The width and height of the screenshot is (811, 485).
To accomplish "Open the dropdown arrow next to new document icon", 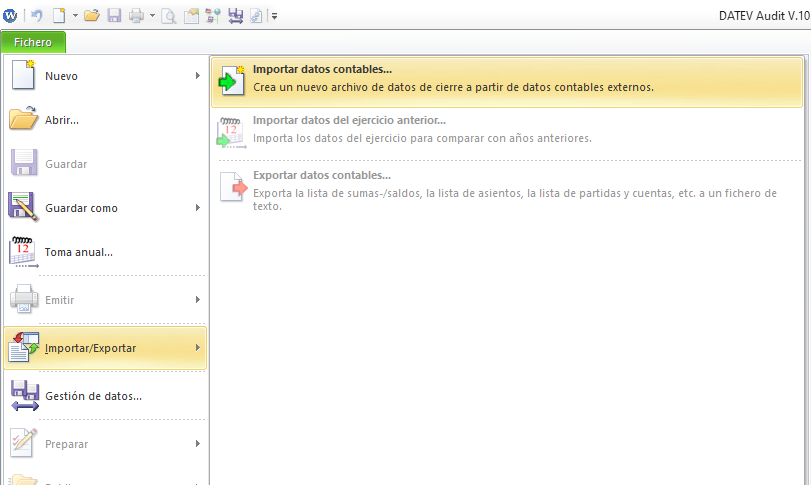I will coord(75,16).
